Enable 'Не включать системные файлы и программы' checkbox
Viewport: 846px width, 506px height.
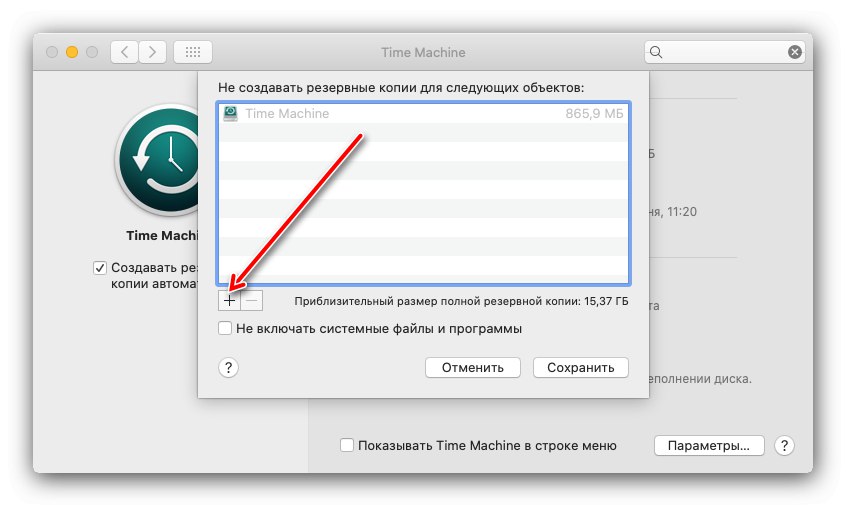(225, 328)
